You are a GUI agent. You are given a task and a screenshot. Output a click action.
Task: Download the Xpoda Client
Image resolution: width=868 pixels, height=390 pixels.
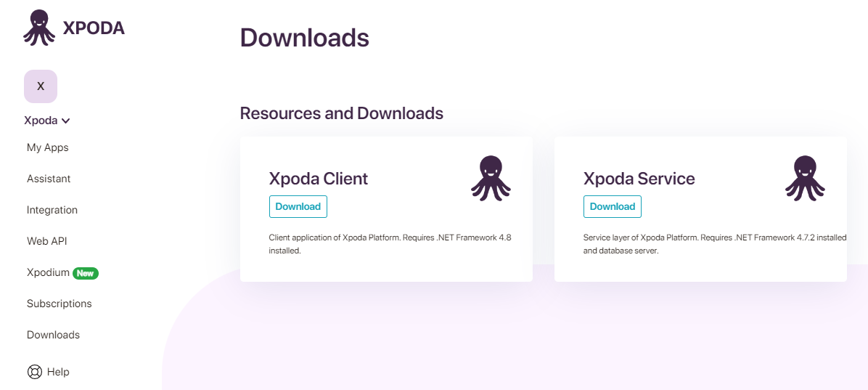pyautogui.click(x=298, y=207)
